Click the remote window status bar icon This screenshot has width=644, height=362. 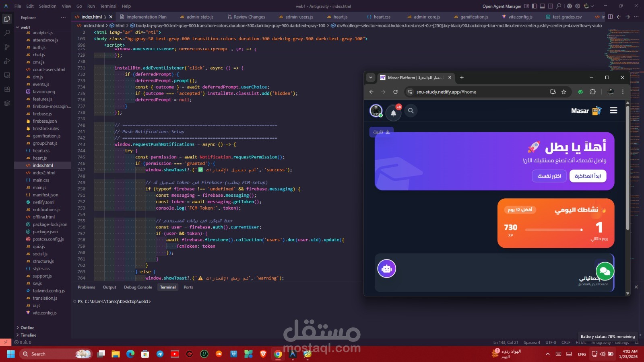click(5, 342)
